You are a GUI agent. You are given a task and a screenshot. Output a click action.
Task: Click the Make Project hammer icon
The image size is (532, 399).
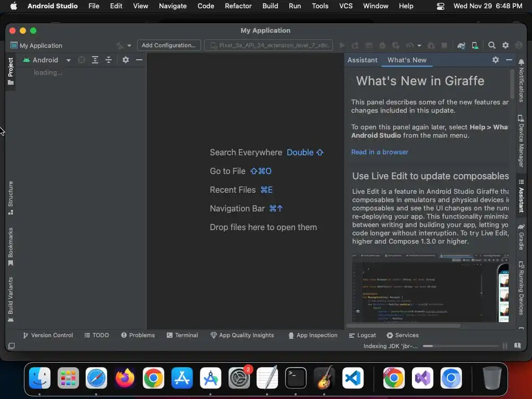pyautogui.click(x=120, y=46)
